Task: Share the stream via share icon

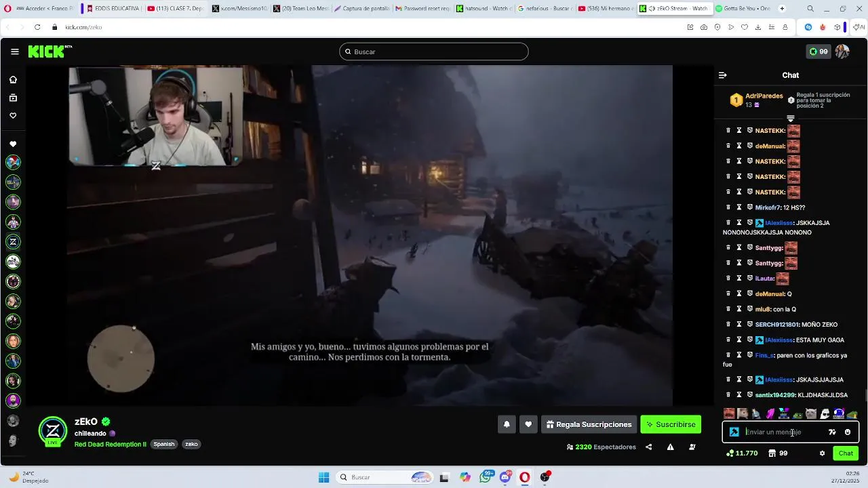Action: pos(648,447)
